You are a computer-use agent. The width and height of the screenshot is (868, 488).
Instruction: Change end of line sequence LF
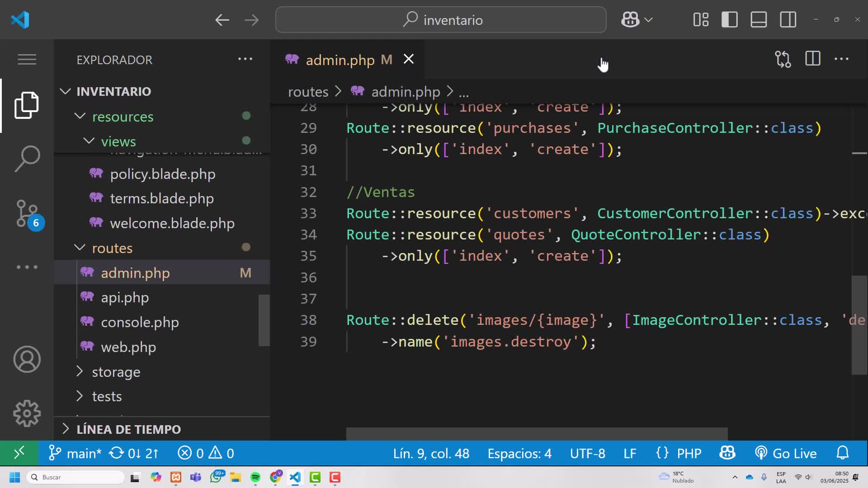[x=630, y=453]
